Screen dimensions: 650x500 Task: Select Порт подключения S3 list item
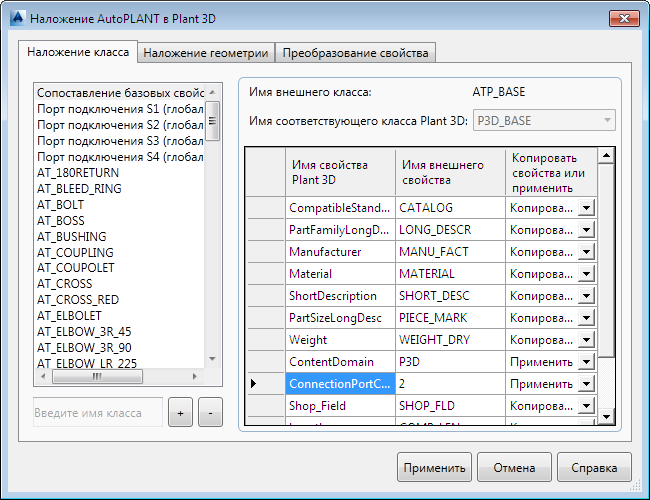point(120,141)
